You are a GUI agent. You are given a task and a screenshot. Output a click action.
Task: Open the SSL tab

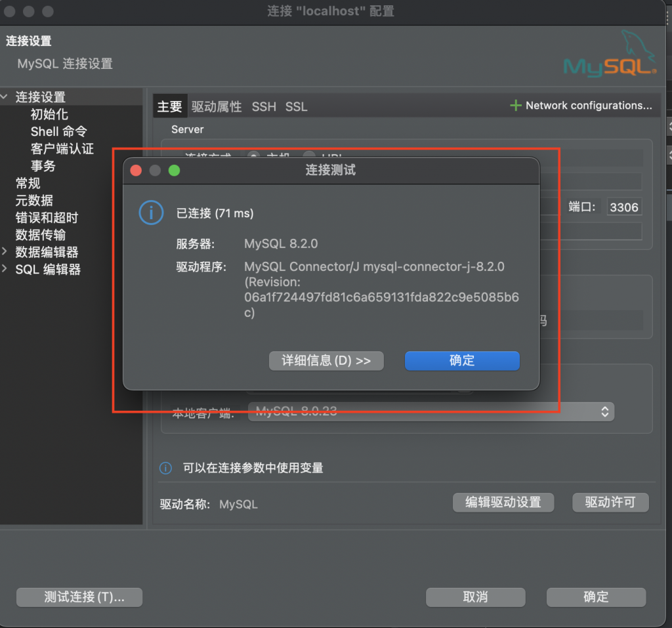pos(296,106)
